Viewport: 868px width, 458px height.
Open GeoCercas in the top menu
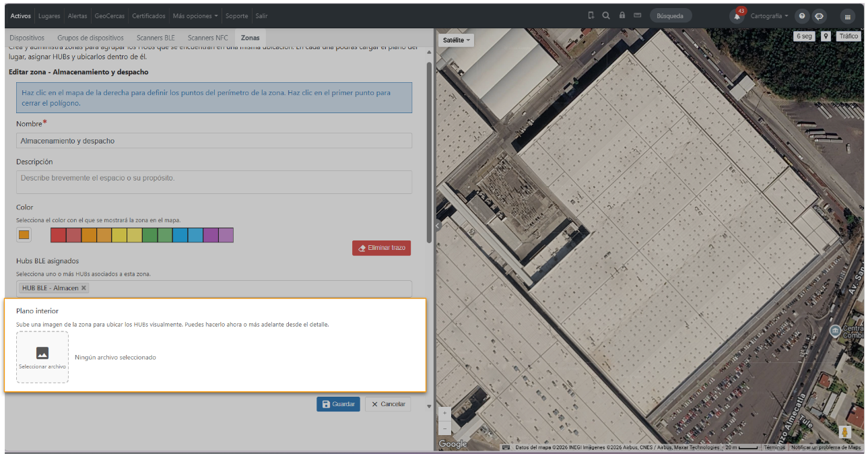click(110, 16)
